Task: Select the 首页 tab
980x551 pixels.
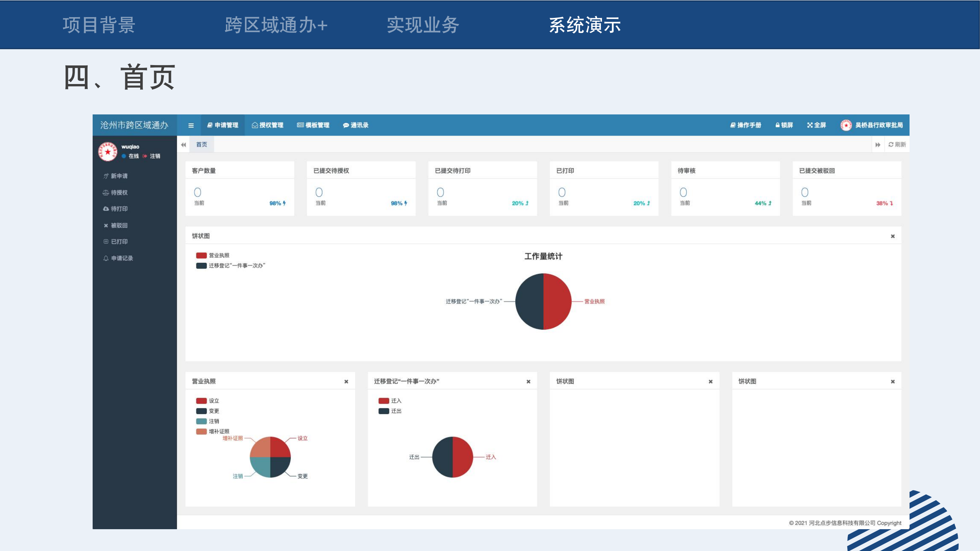Action: click(x=202, y=144)
